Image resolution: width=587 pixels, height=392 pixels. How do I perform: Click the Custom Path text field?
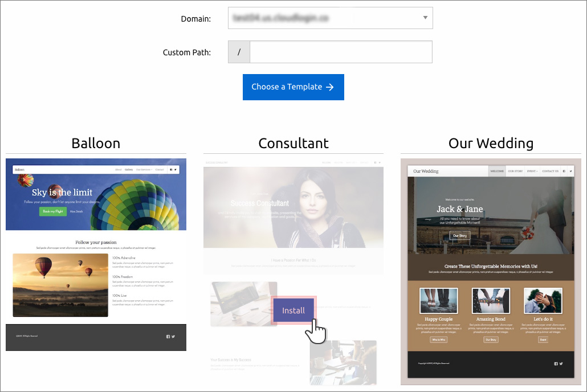pos(341,52)
